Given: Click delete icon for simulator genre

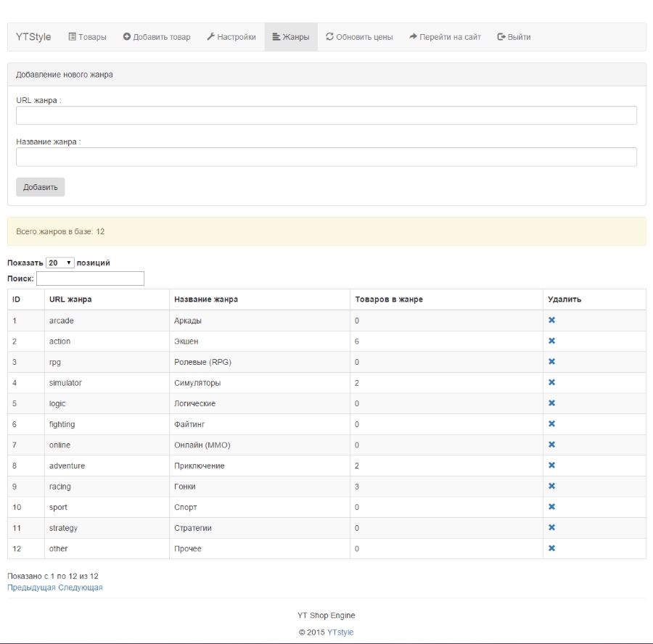Looking at the screenshot, I should pos(551,382).
